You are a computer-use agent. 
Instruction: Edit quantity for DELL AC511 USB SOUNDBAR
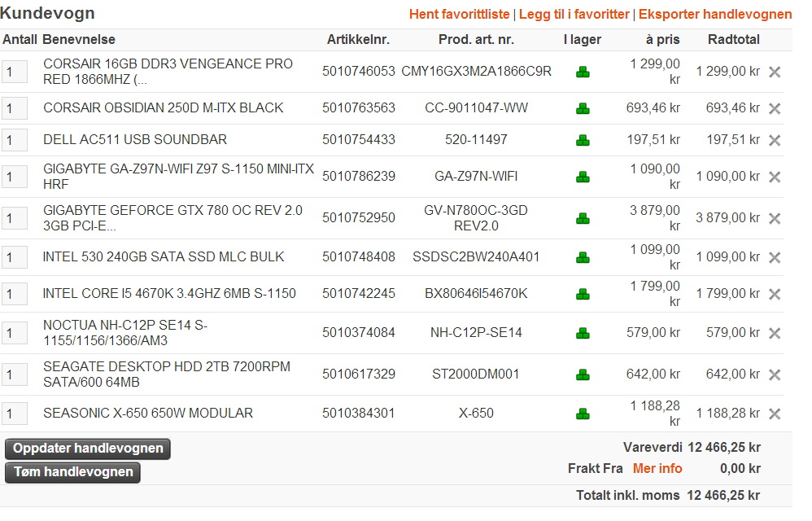tap(15, 140)
